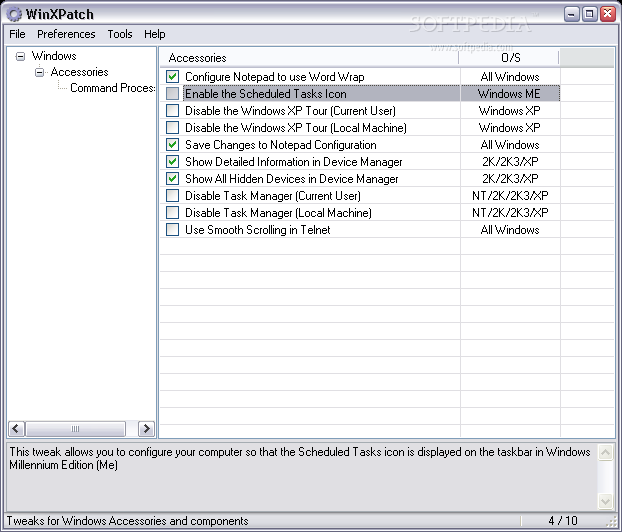Click the Windows ME cell
Viewport: 622px width, 532px height.
pos(509,94)
